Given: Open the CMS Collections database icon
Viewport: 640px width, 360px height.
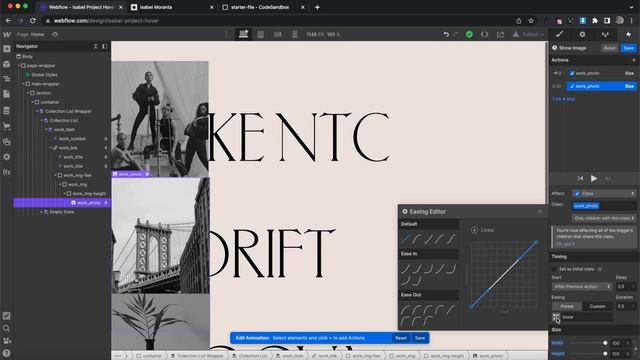Looking at the screenshot, I should click(7, 110).
